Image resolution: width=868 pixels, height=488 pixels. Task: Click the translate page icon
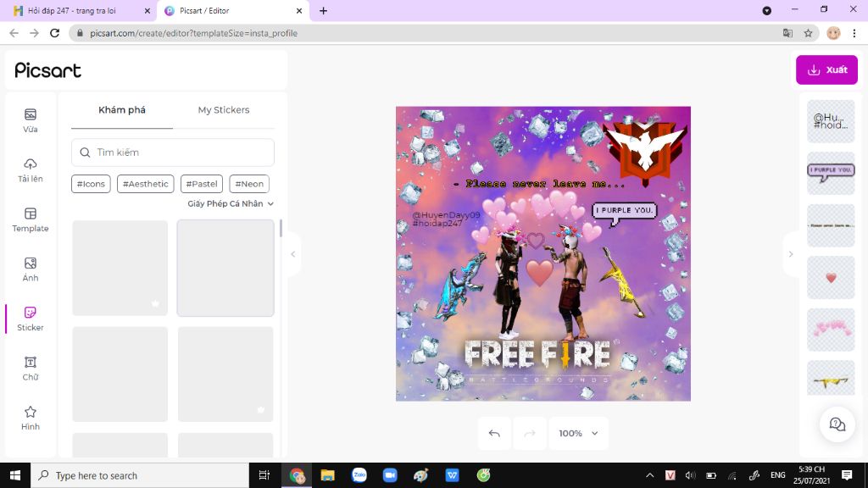(787, 33)
